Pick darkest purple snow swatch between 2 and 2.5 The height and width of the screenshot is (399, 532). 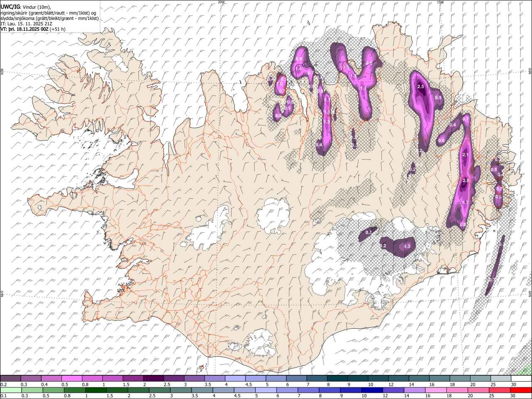click(153, 379)
